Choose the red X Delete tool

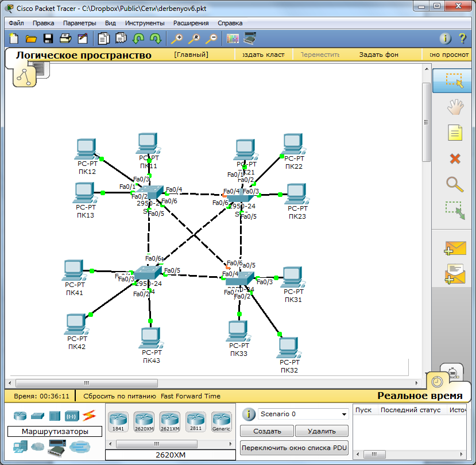coord(455,158)
